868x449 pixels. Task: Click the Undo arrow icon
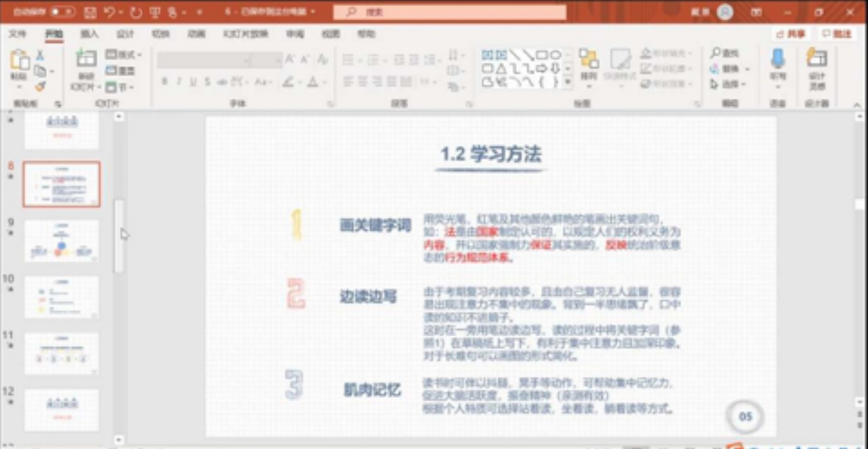(x=110, y=12)
